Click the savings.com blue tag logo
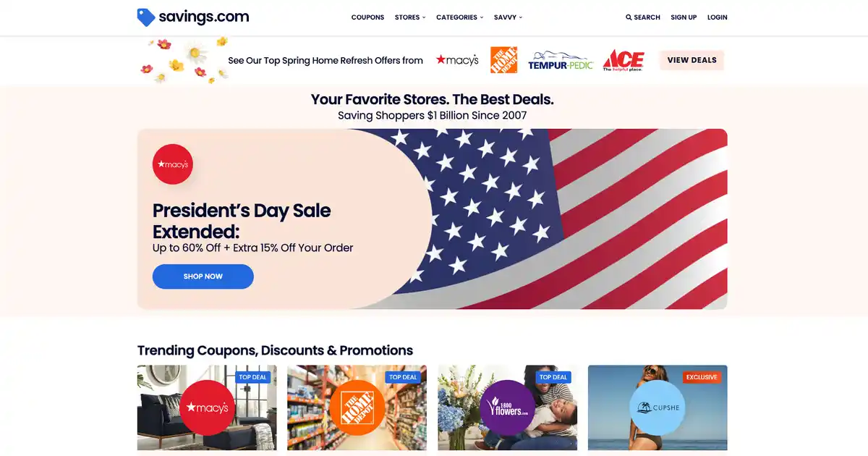 coord(146,17)
